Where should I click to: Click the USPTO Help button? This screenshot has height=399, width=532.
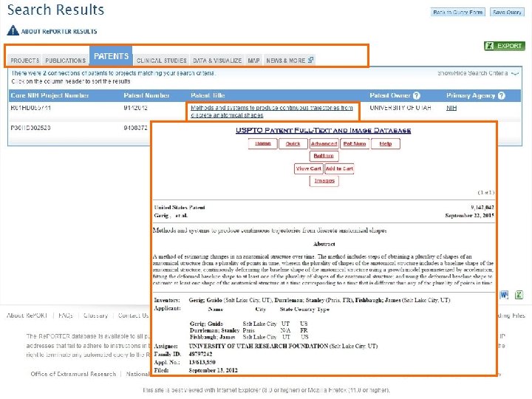386,143
